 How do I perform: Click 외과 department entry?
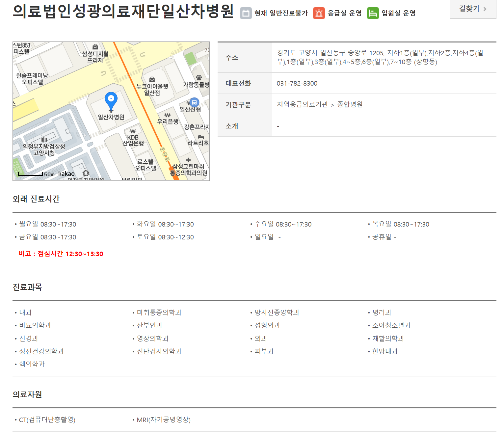261,339
